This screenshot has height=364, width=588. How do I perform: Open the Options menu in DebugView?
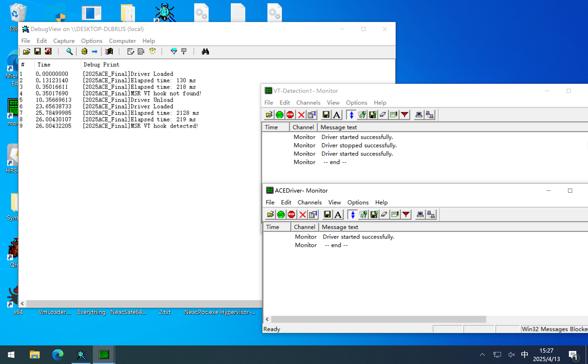coord(92,41)
